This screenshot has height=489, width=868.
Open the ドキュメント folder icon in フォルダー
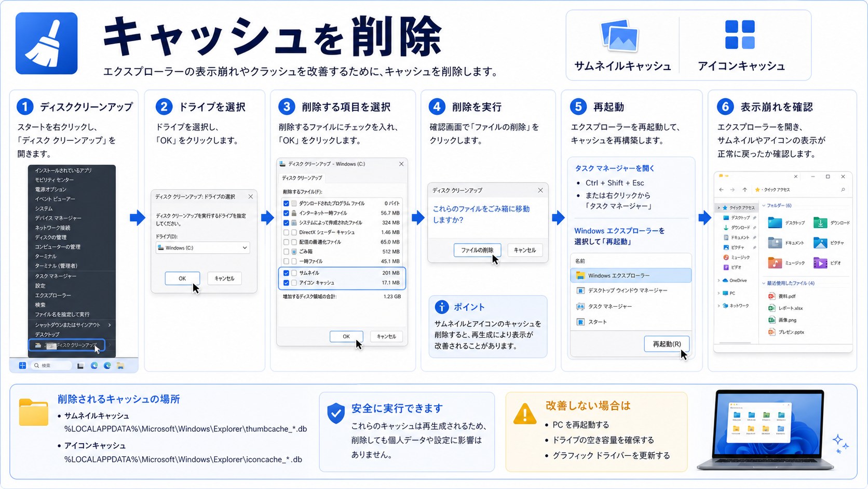775,243
